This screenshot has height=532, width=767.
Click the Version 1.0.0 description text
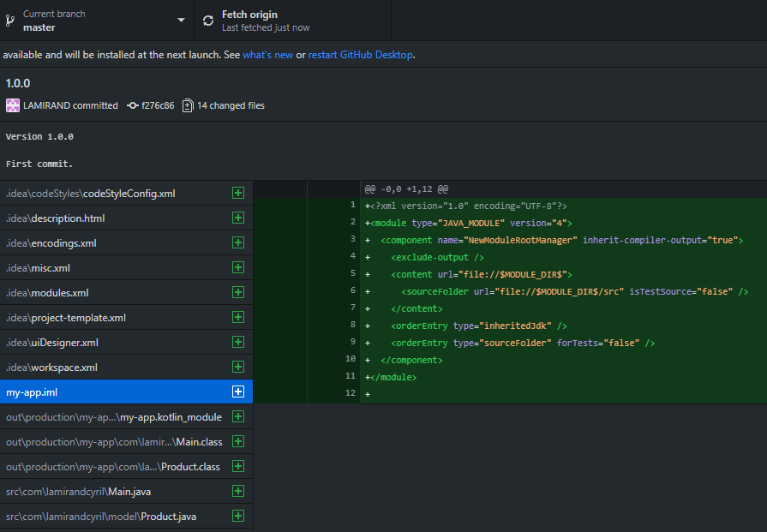(x=39, y=136)
